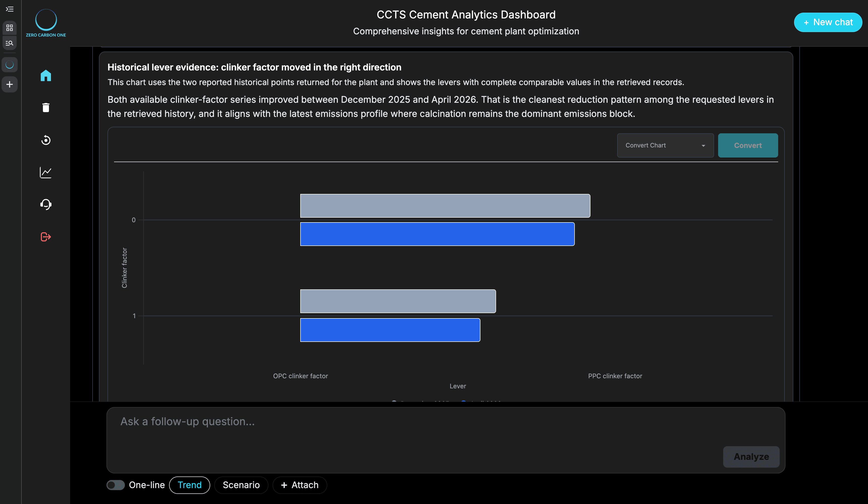Start a new item with the plus icon
868x504 pixels.
pos(10,84)
